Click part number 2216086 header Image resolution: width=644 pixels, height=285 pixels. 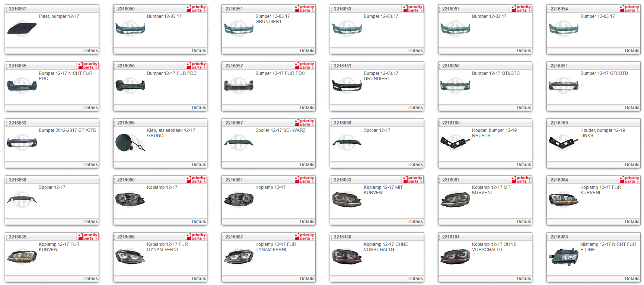point(126,237)
